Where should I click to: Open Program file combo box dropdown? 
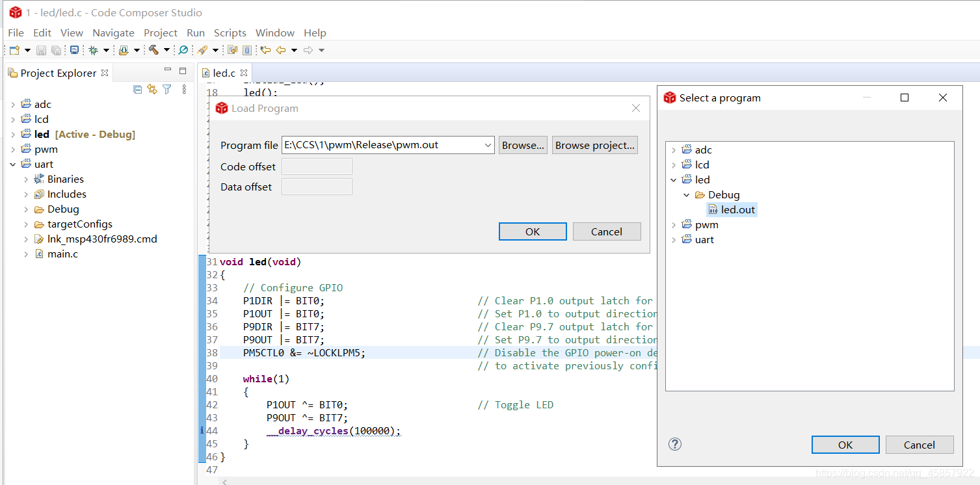coord(488,146)
